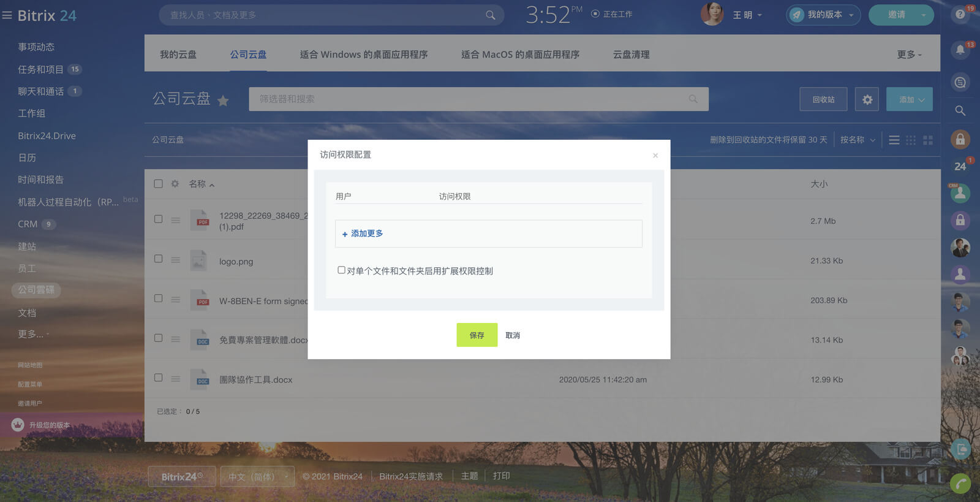980x502 pixels.
Task: Click 打印 in the footer
Action: point(502,476)
